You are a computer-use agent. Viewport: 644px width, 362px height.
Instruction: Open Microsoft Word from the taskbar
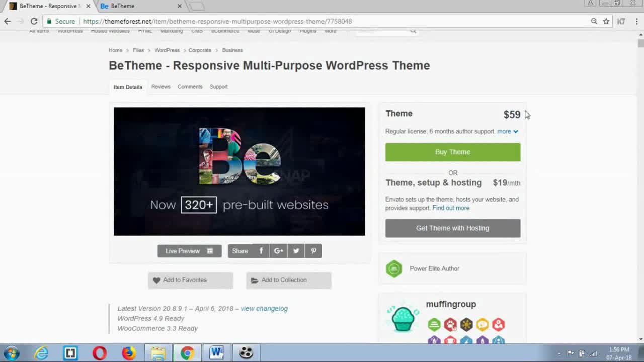coord(216,353)
